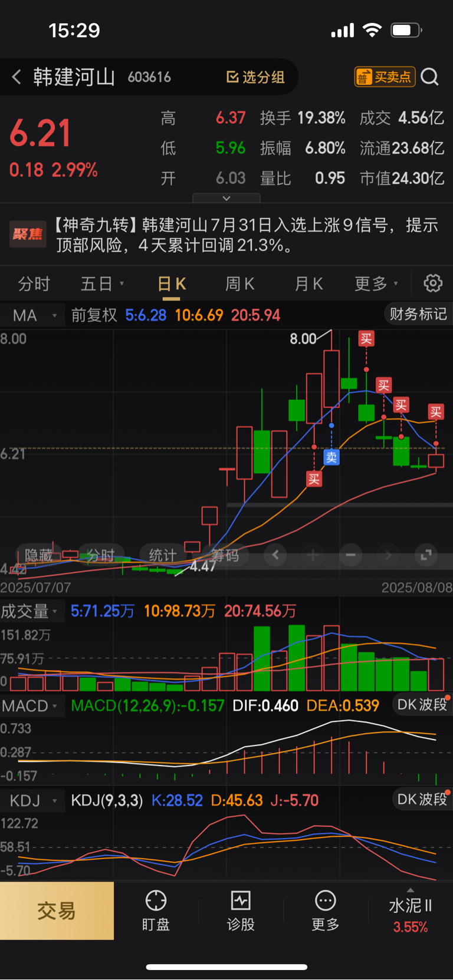Viewport: 453px width, 980px height.
Task: Tap the 交易 trade button
Action: pos(57,911)
